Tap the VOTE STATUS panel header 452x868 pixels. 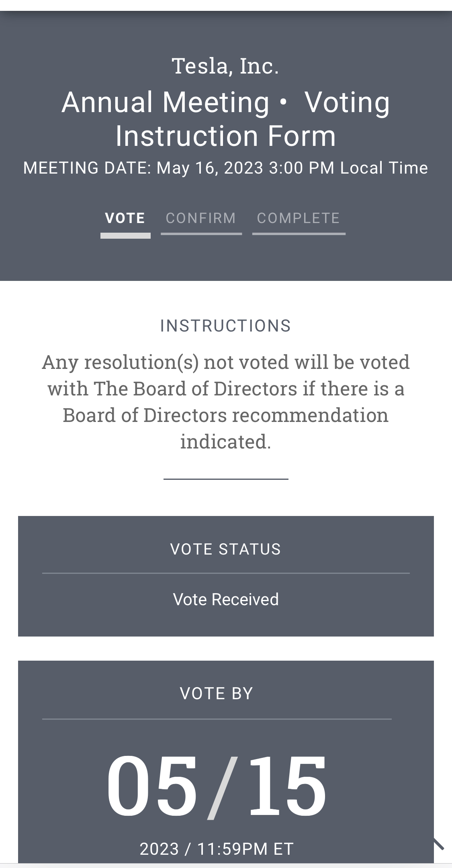click(226, 549)
